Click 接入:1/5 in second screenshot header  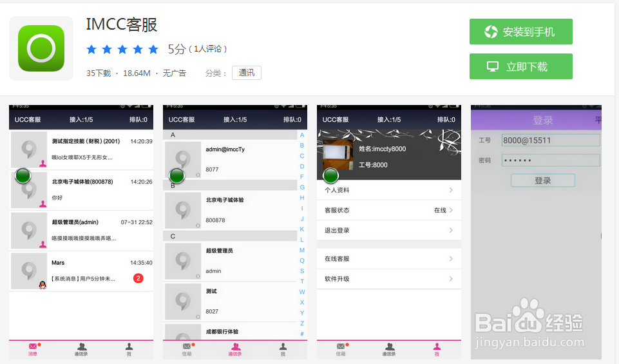coord(235,120)
